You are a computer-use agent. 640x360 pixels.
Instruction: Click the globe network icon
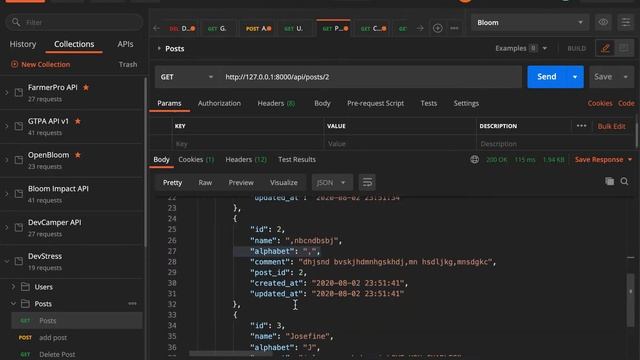tap(474, 160)
